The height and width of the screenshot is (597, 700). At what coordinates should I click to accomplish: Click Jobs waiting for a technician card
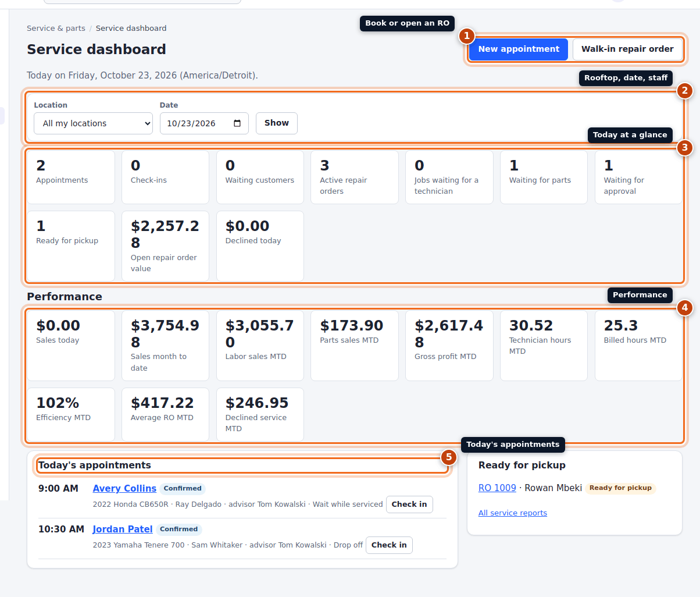449,177
